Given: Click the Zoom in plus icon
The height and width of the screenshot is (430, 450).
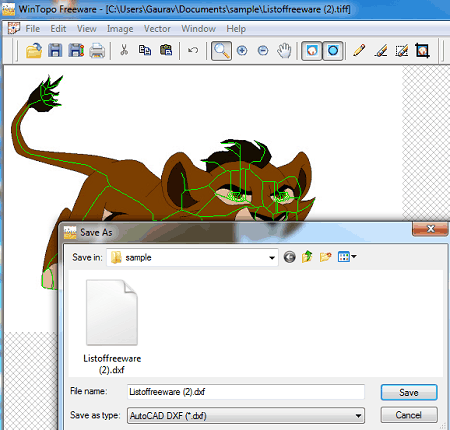Looking at the screenshot, I should click(x=242, y=51).
